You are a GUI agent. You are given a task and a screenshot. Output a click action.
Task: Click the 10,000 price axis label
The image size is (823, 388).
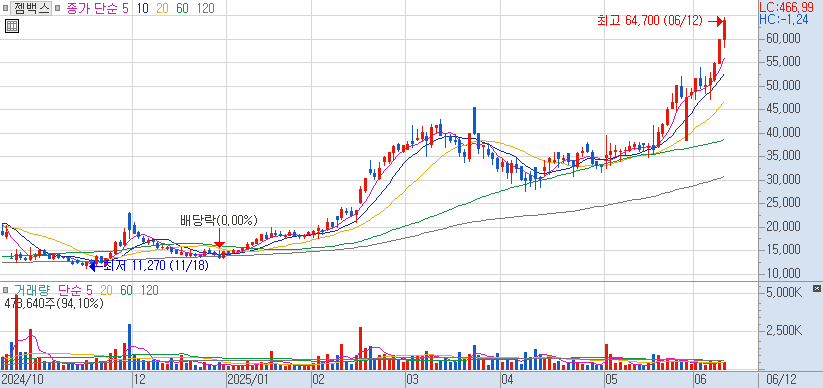point(783,274)
